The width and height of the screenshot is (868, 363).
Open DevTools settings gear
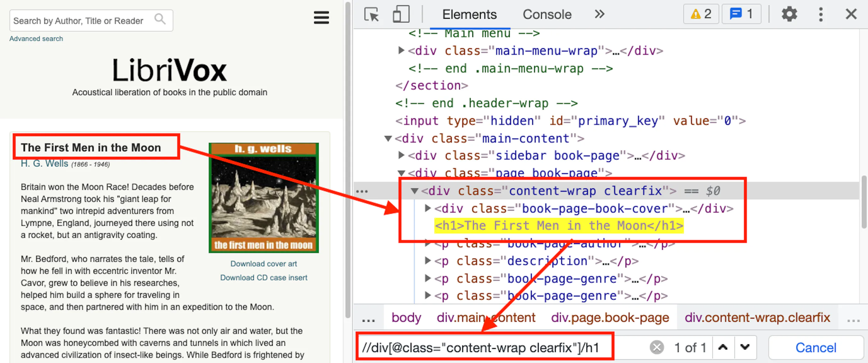789,15
